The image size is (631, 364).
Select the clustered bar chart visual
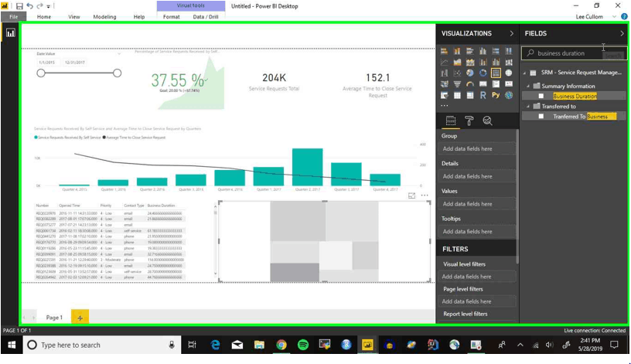pos(470,51)
